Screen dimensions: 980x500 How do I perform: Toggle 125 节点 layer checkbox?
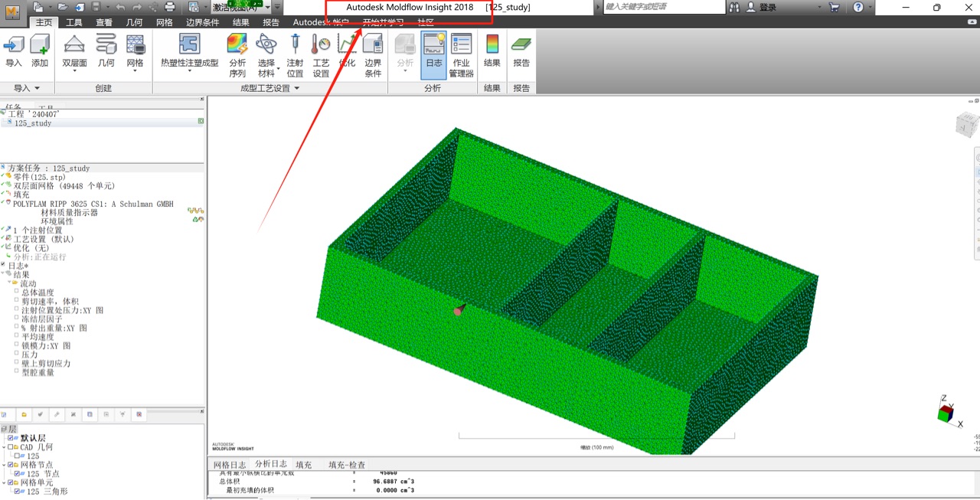pyautogui.click(x=18, y=474)
